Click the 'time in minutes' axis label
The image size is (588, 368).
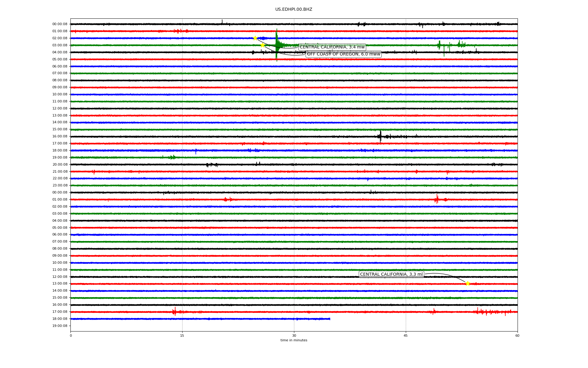tap(294, 340)
